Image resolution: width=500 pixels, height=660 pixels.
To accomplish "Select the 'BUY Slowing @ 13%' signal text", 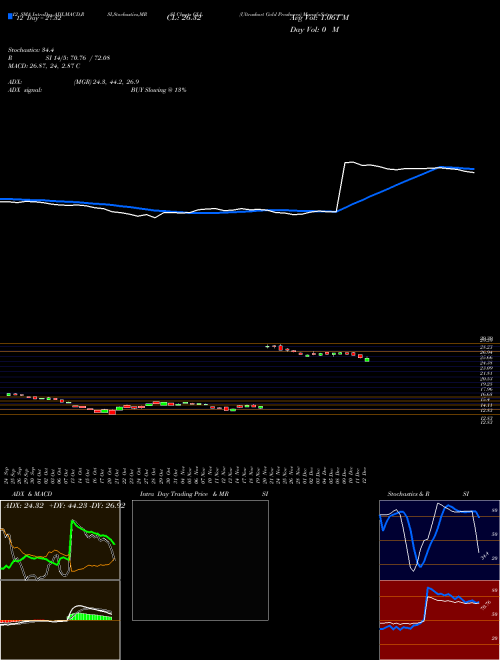I will coord(158,90).
